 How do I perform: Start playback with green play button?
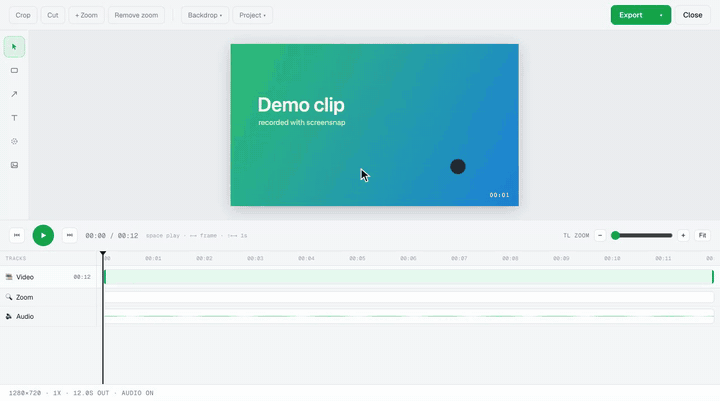pyautogui.click(x=43, y=235)
